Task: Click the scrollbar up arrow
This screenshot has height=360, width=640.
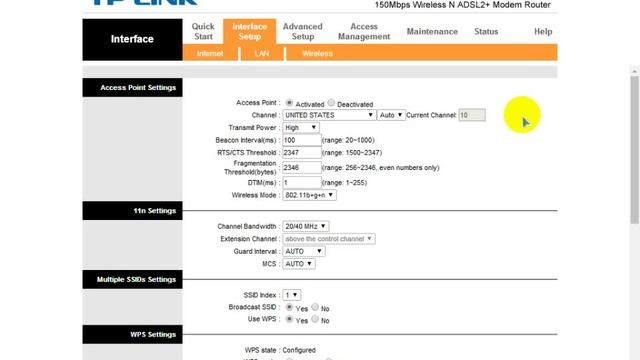Action: coord(634,71)
